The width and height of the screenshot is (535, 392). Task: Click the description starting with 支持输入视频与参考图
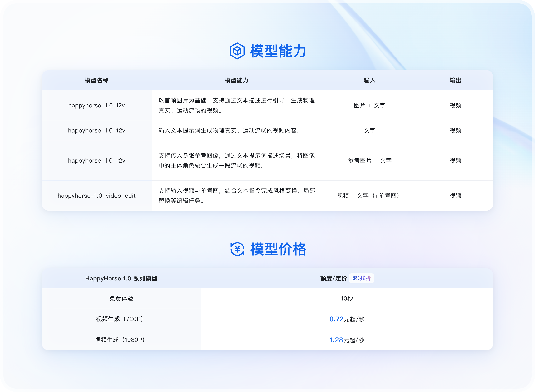click(237, 196)
